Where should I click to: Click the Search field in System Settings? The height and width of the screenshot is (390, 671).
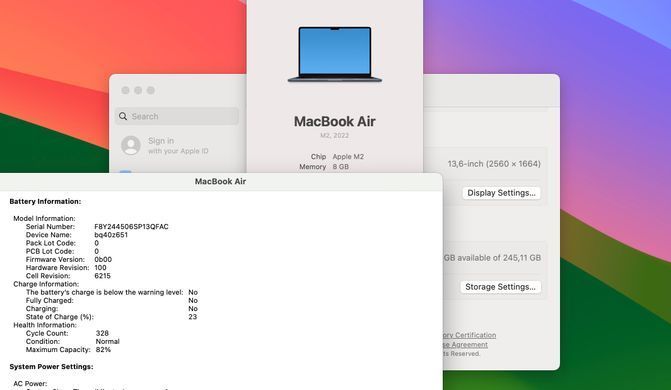click(x=177, y=116)
